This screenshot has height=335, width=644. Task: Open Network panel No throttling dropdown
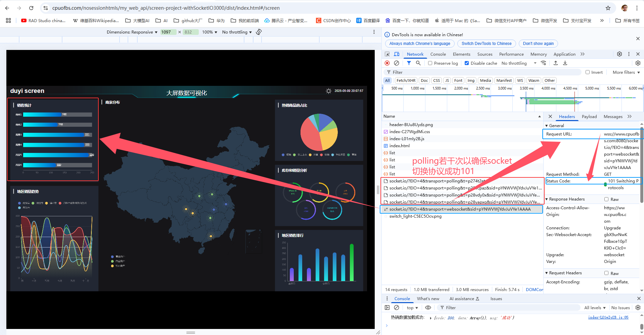click(519, 63)
